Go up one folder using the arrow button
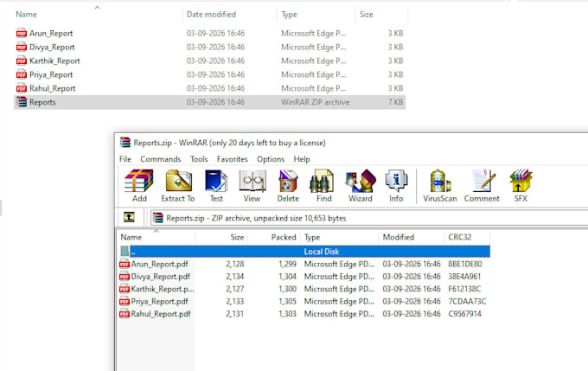This screenshot has width=588, height=371. [129, 217]
